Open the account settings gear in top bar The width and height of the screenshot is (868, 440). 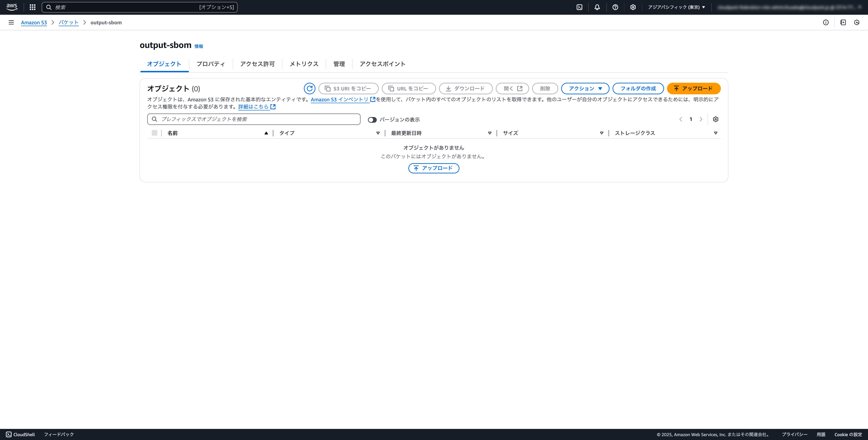633,7
